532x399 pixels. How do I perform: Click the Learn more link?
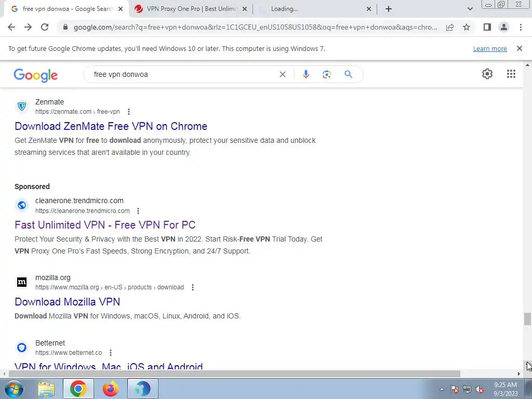point(490,49)
